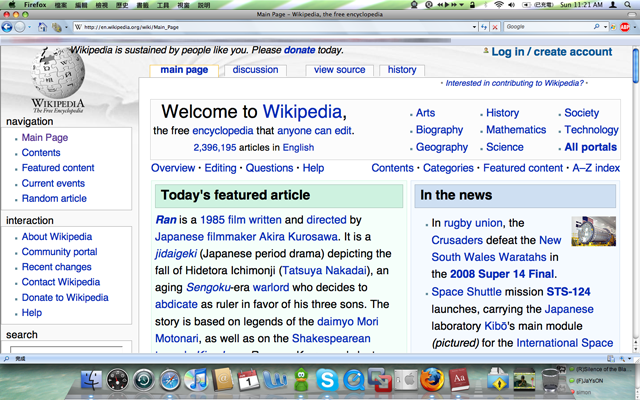Open the Adblock Plus ABP icon
The width and height of the screenshot is (640, 400).
(x=624, y=27)
